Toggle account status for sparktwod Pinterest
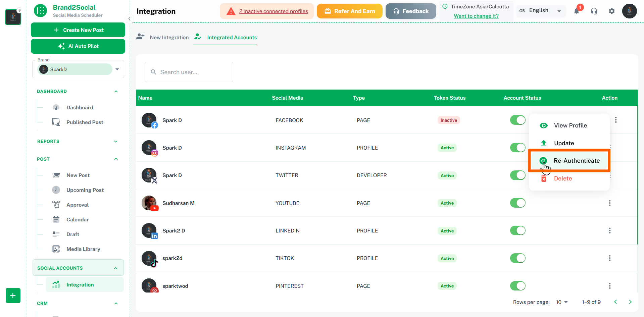644x317 pixels. [x=518, y=286]
